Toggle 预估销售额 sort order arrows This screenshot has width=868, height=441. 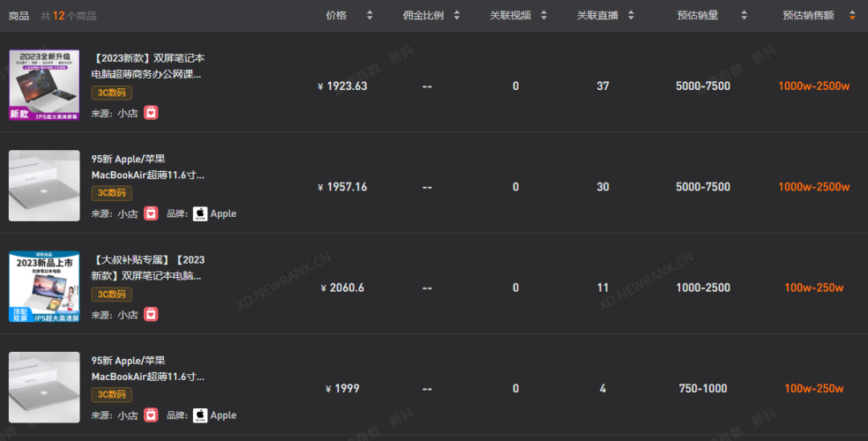click(852, 15)
